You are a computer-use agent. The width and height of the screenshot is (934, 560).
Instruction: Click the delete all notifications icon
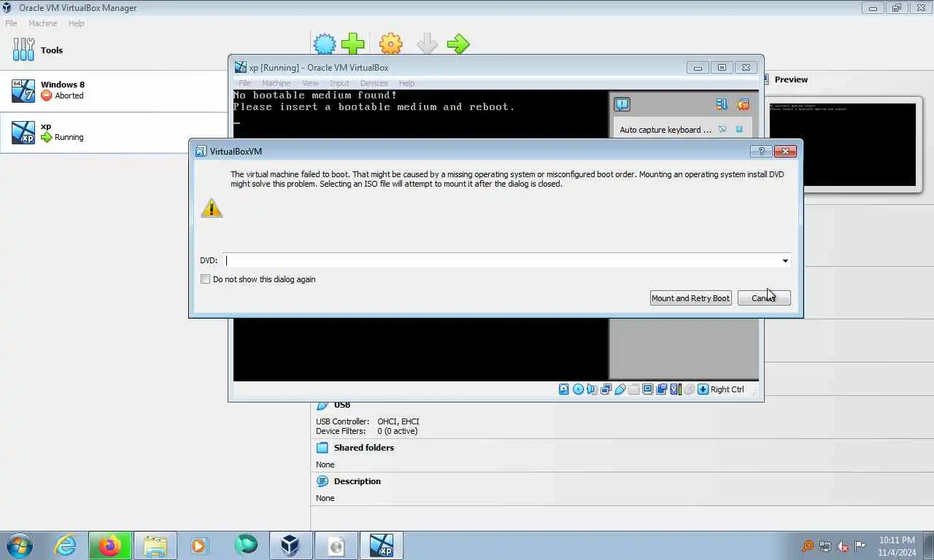click(743, 104)
